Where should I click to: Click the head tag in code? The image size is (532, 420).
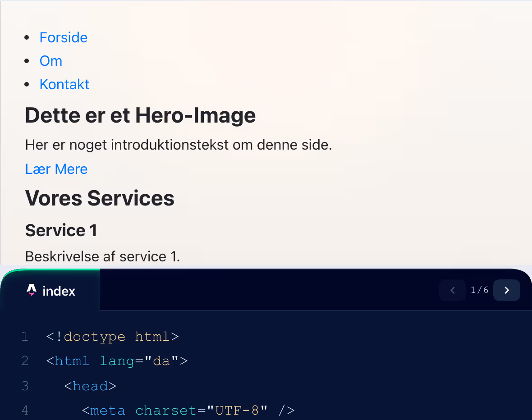90,386
